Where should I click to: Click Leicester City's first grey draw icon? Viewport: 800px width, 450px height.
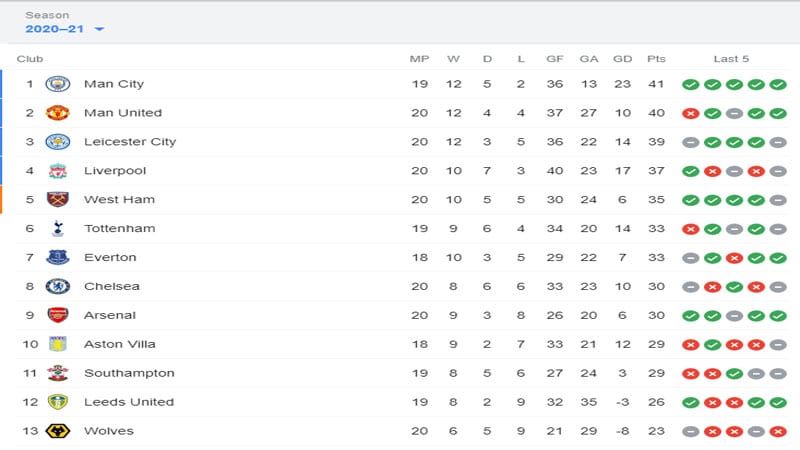tap(690, 142)
